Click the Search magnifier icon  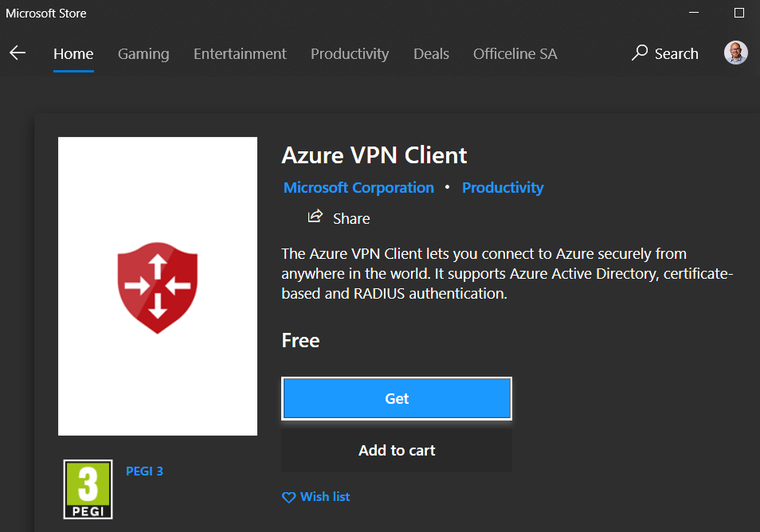coord(640,53)
